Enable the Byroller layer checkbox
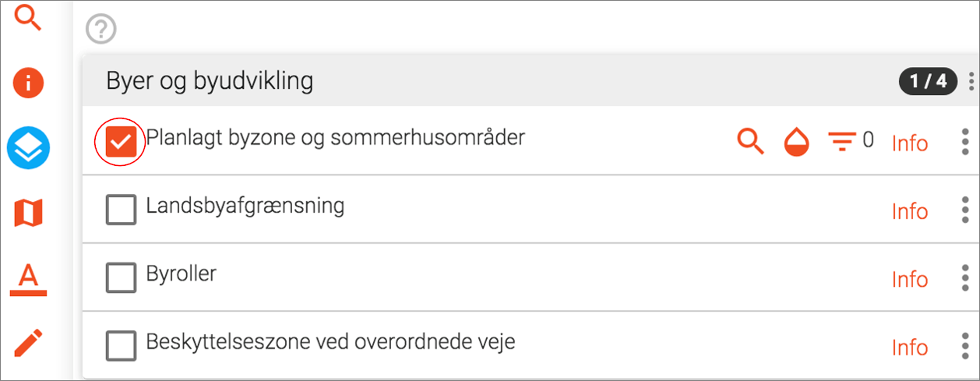 121,277
